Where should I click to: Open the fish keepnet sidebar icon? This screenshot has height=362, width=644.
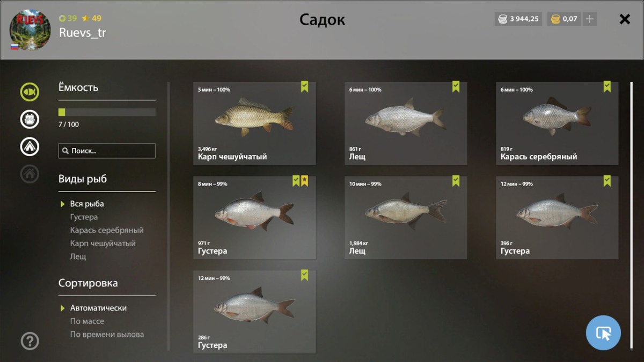click(x=30, y=92)
